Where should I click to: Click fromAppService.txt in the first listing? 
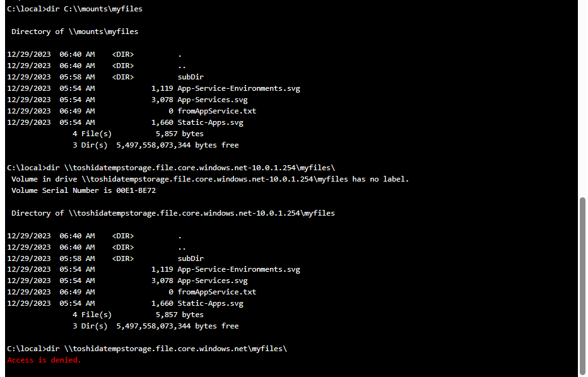point(216,111)
